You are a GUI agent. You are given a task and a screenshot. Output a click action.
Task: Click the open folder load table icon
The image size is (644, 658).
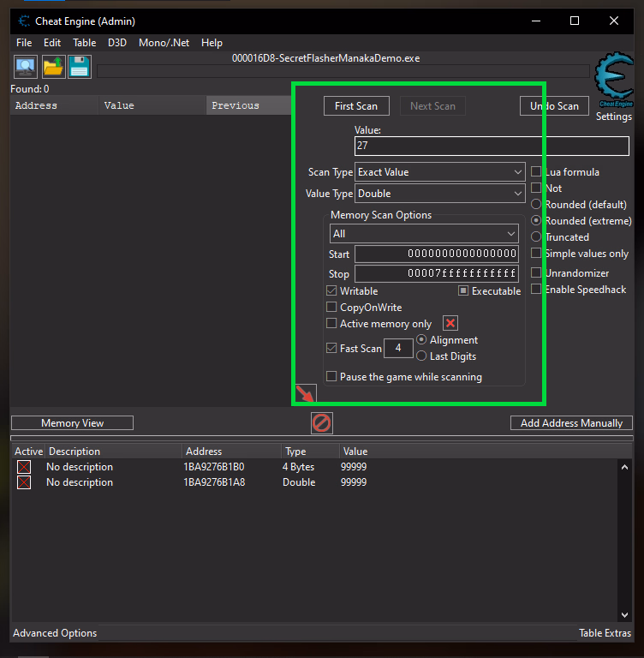pyautogui.click(x=53, y=67)
